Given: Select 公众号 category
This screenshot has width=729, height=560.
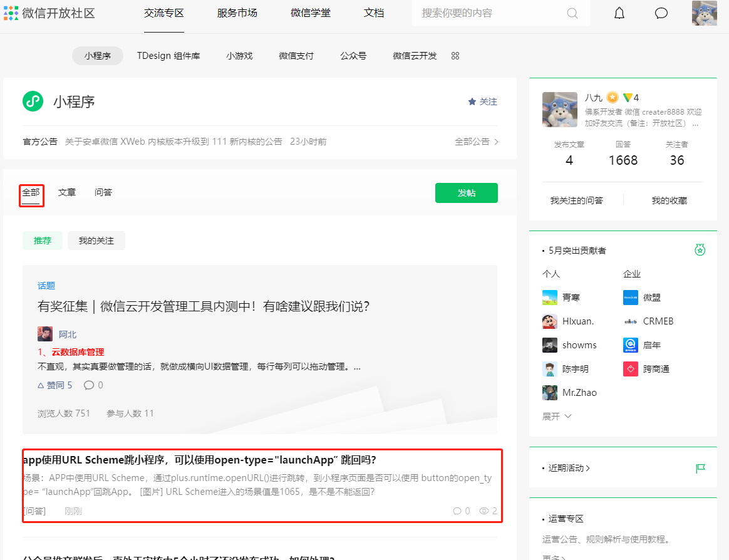Looking at the screenshot, I should pyautogui.click(x=353, y=56).
